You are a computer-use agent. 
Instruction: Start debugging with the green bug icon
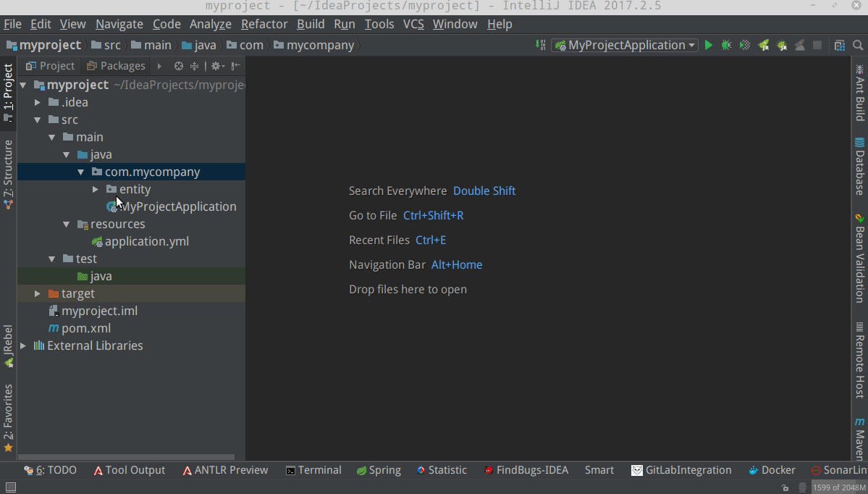click(726, 46)
